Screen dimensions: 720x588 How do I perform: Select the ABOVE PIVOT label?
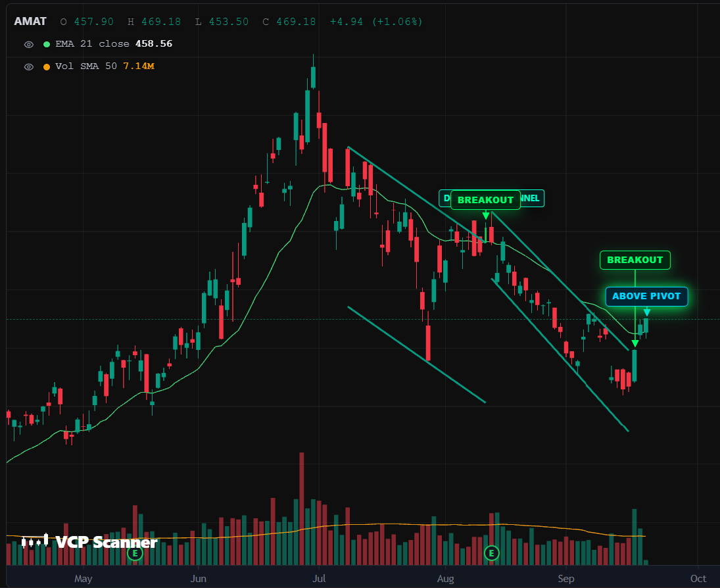[x=646, y=296]
